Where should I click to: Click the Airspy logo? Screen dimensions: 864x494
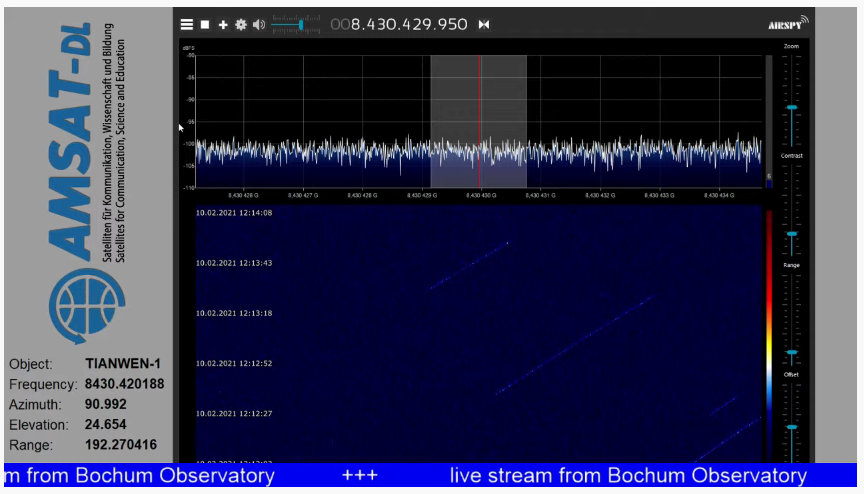pyautogui.click(x=788, y=23)
